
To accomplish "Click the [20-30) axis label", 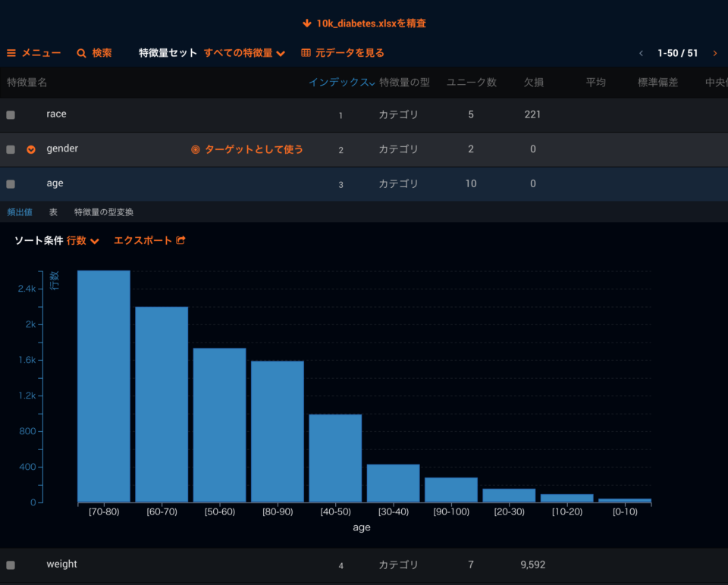I will pos(510,511).
